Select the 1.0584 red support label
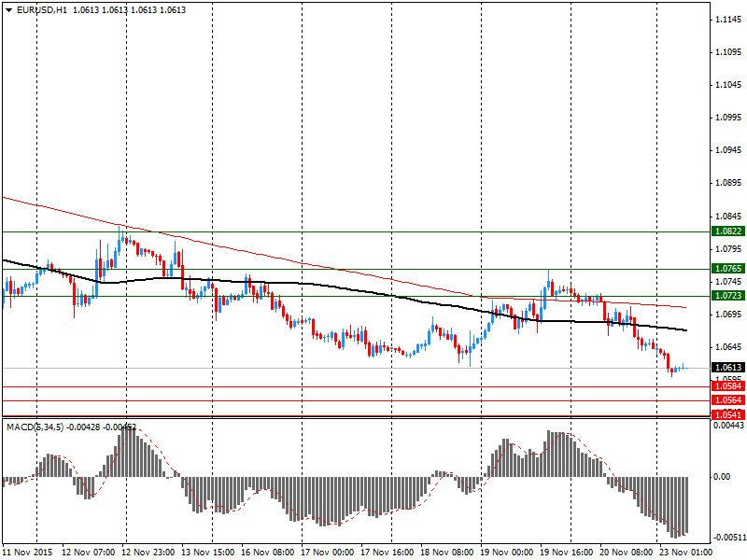Screen dimensions: 747x560 pyautogui.click(x=728, y=386)
